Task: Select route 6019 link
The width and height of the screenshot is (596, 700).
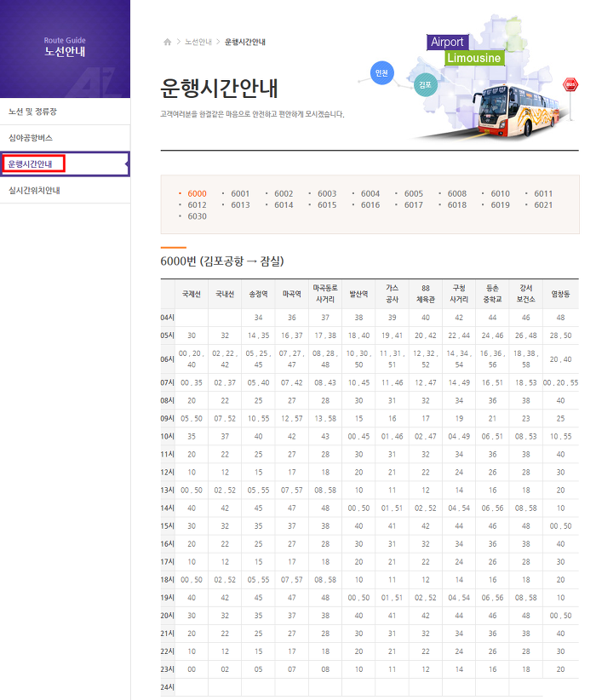Action: (500, 205)
